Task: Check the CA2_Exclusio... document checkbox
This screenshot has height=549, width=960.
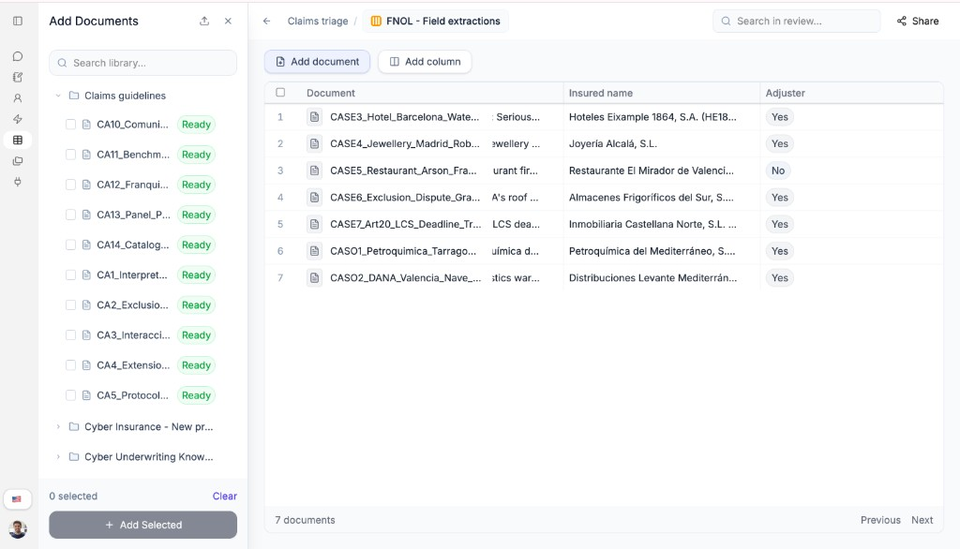Action: coord(70,305)
